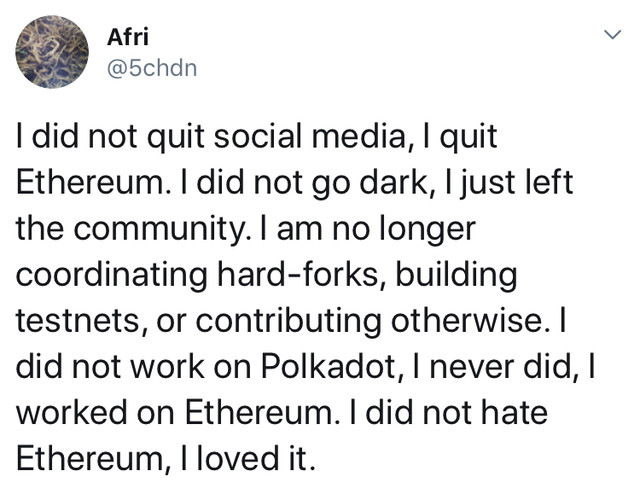Open the Afri display name profile link
Viewport: 640px width, 494px height.
tap(128, 37)
